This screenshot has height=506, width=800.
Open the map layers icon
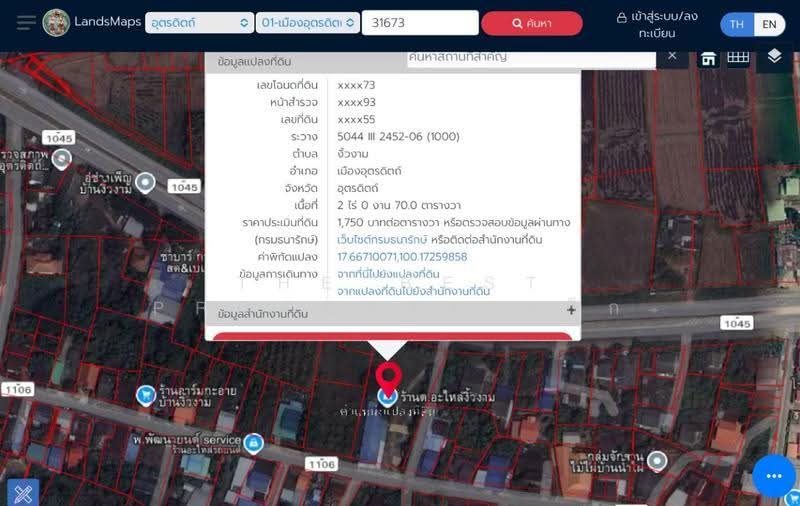774,56
